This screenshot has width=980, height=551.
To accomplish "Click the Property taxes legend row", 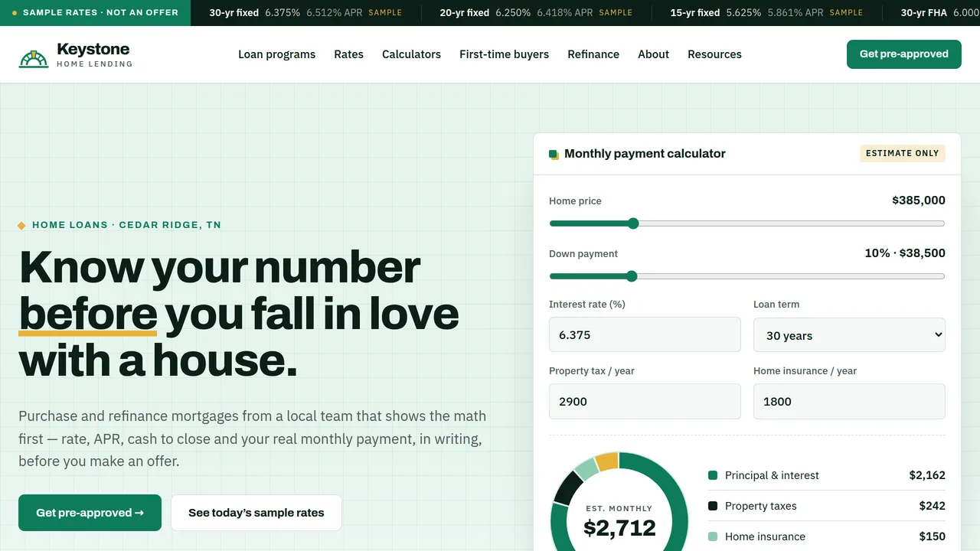I will (x=827, y=506).
